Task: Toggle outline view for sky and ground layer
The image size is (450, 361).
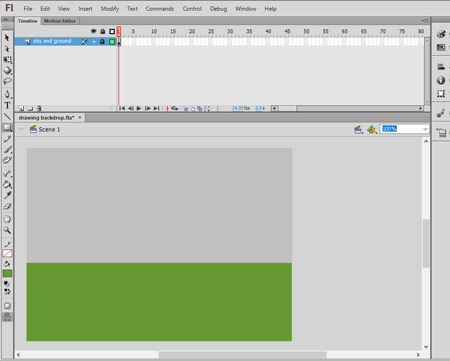Action: coord(112,42)
